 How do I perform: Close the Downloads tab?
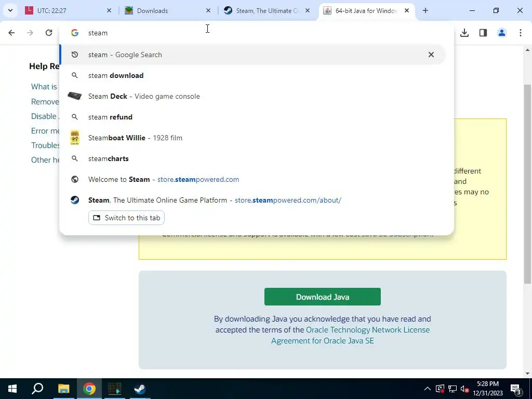tap(208, 11)
